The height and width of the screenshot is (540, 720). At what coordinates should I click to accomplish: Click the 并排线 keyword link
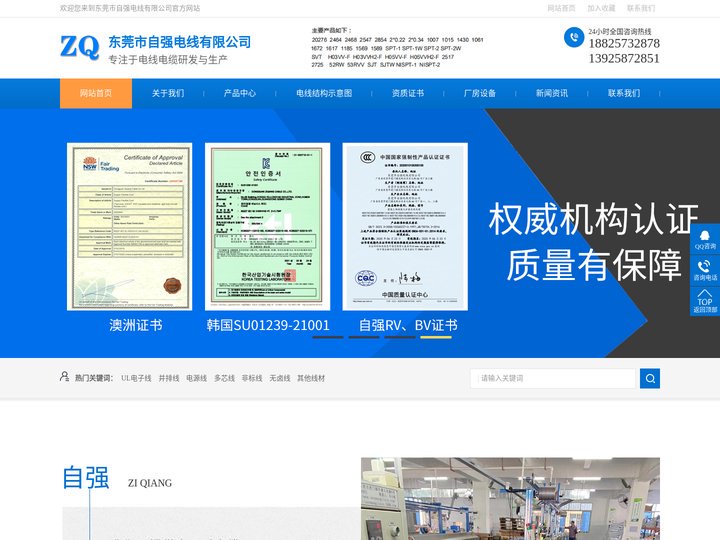click(169, 378)
